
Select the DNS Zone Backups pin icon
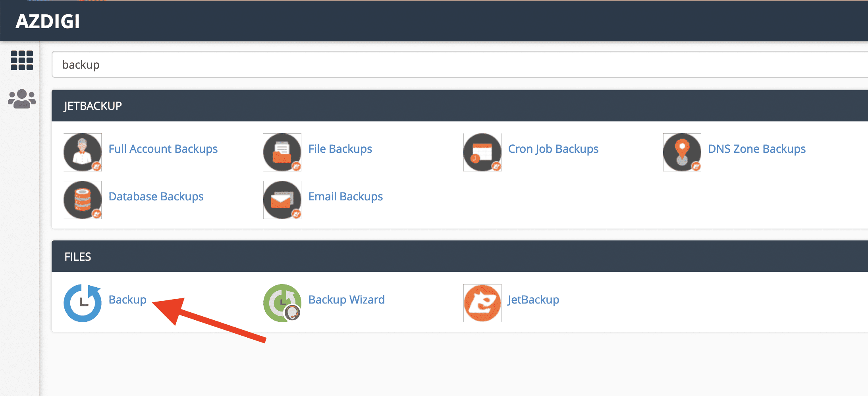[682, 152]
